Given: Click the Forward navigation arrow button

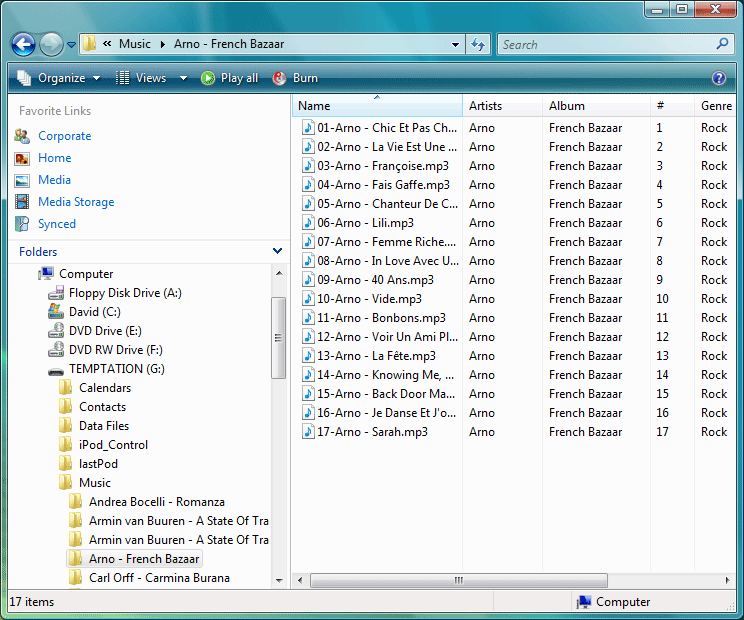Looking at the screenshot, I should point(51,45).
